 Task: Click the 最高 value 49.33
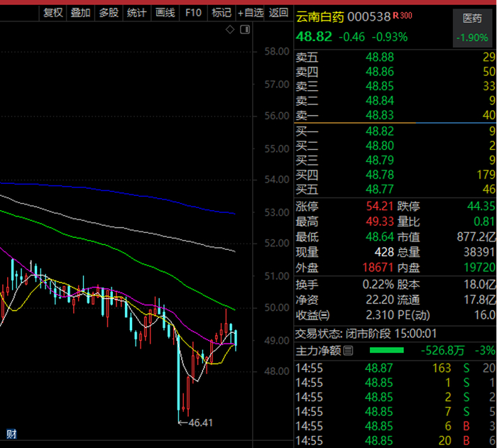(x=380, y=222)
